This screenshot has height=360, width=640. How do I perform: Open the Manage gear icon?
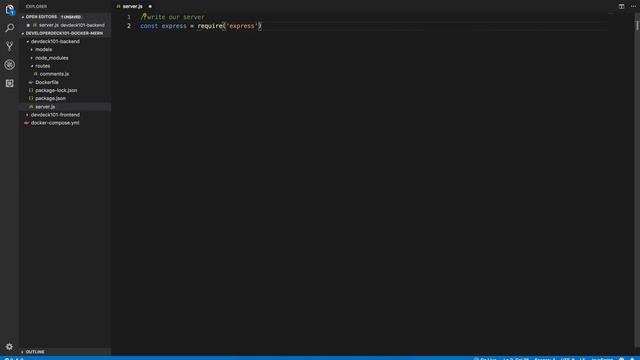9,347
